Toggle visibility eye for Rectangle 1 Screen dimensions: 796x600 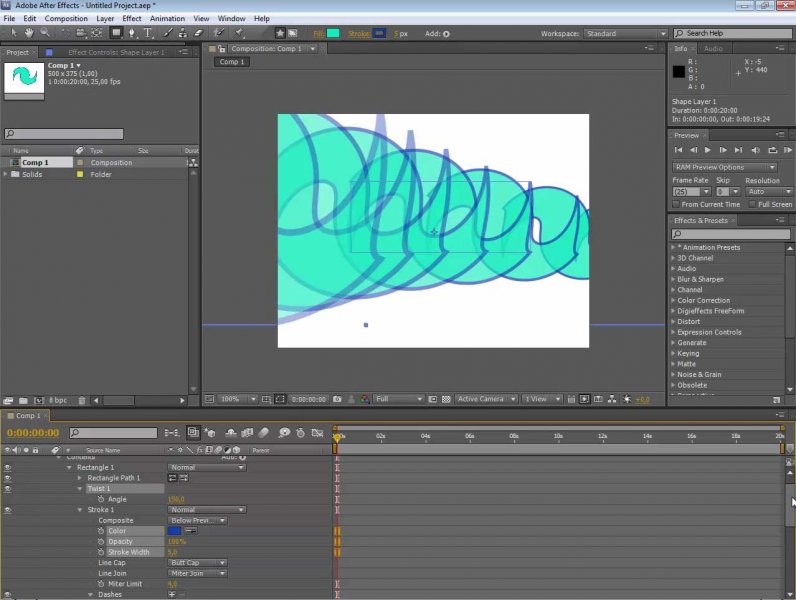(8, 467)
